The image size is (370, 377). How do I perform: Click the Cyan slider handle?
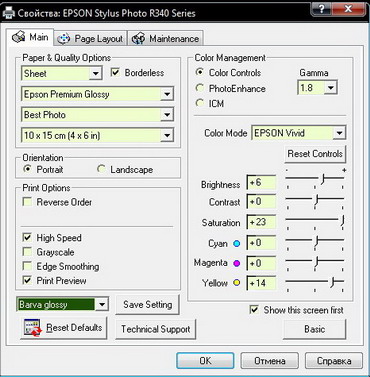[x=316, y=241]
